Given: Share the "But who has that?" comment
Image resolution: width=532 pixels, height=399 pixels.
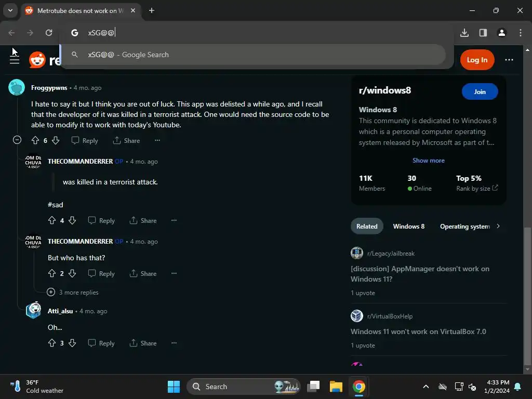Looking at the screenshot, I should pos(143,273).
